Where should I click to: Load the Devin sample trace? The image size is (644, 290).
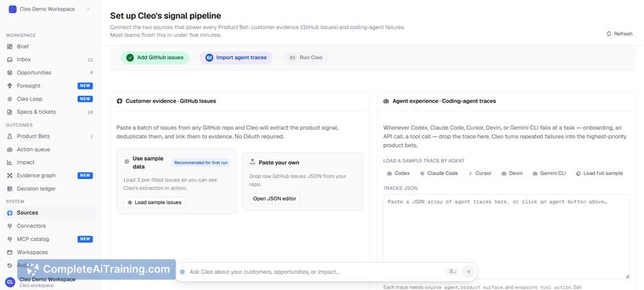pyautogui.click(x=512, y=173)
